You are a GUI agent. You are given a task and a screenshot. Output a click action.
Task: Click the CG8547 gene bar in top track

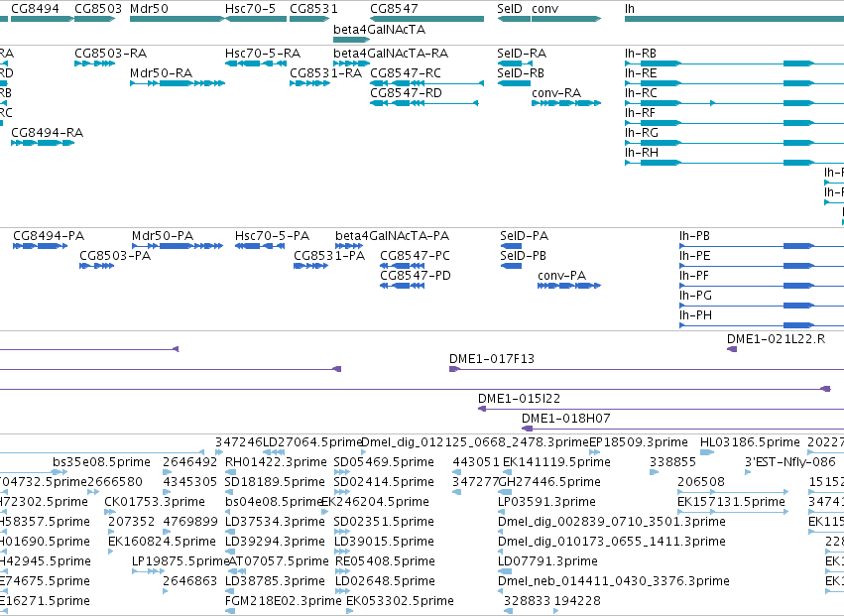point(426,19)
